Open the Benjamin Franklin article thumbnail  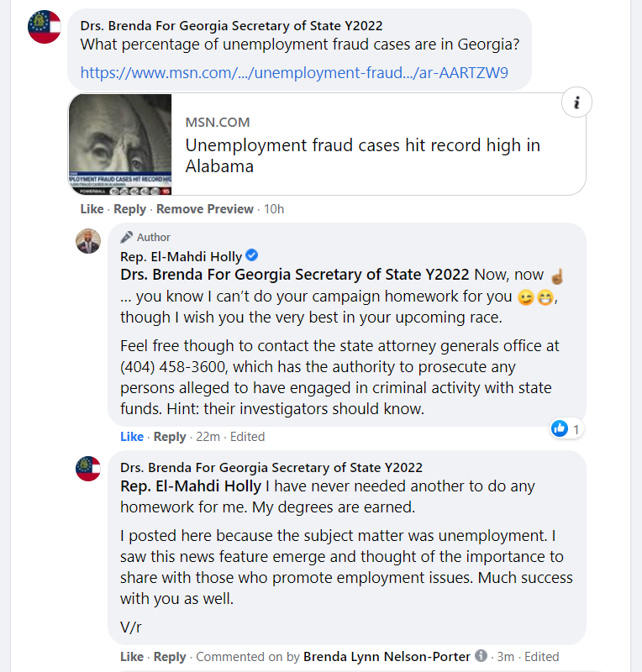tap(120, 144)
